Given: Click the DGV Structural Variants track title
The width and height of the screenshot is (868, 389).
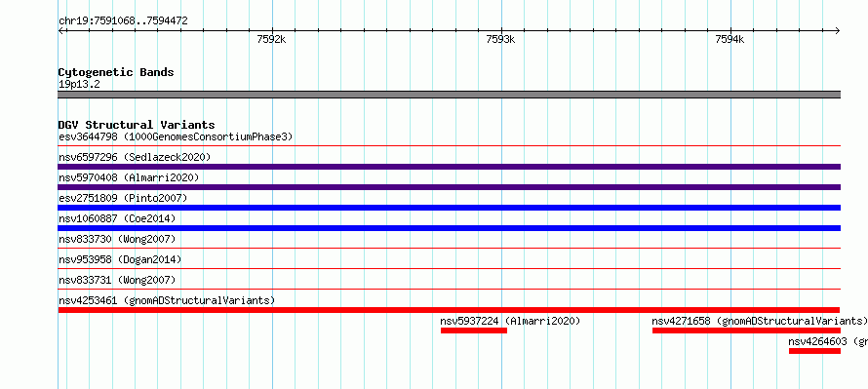Looking at the screenshot, I should pyautogui.click(x=137, y=125).
